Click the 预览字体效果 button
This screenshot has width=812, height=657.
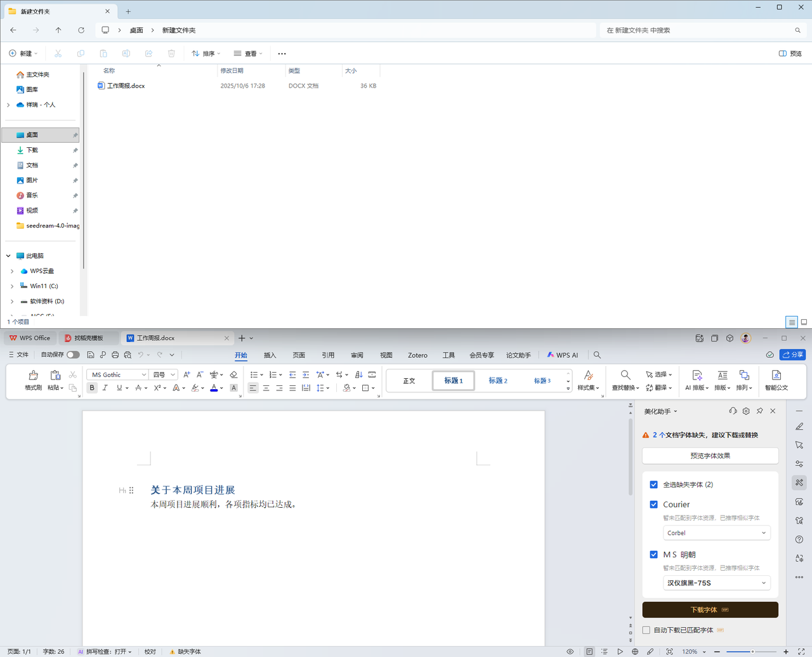tap(710, 456)
